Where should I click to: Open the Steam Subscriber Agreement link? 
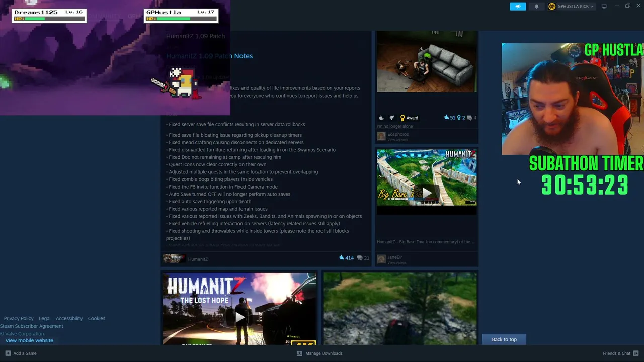pos(32,326)
